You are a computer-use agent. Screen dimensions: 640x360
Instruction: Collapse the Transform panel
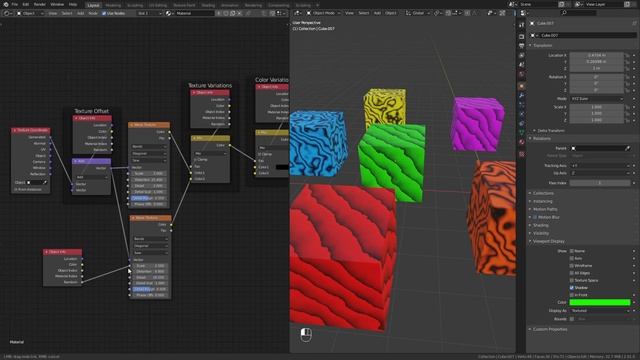click(x=543, y=45)
